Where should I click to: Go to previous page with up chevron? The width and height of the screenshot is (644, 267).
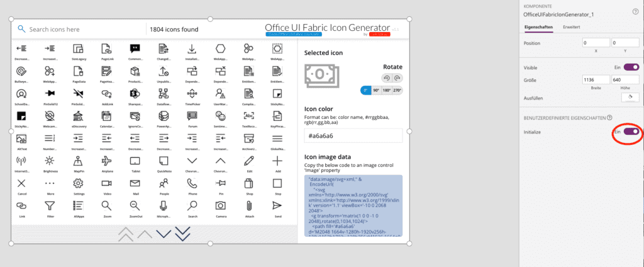click(x=145, y=234)
